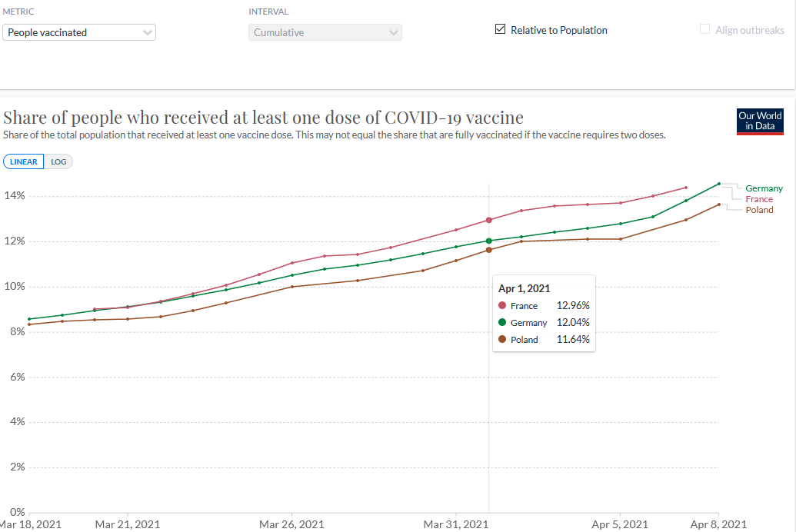This screenshot has width=796, height=532.
Task: Click the green Germany swatch in tooltip
Action: tap(502, 323)
